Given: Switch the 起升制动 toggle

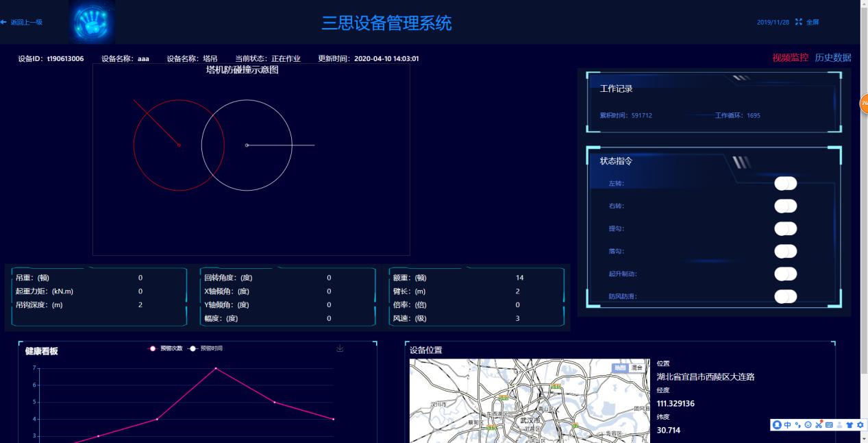Looking at the screenshot, I should click(785, 274).
